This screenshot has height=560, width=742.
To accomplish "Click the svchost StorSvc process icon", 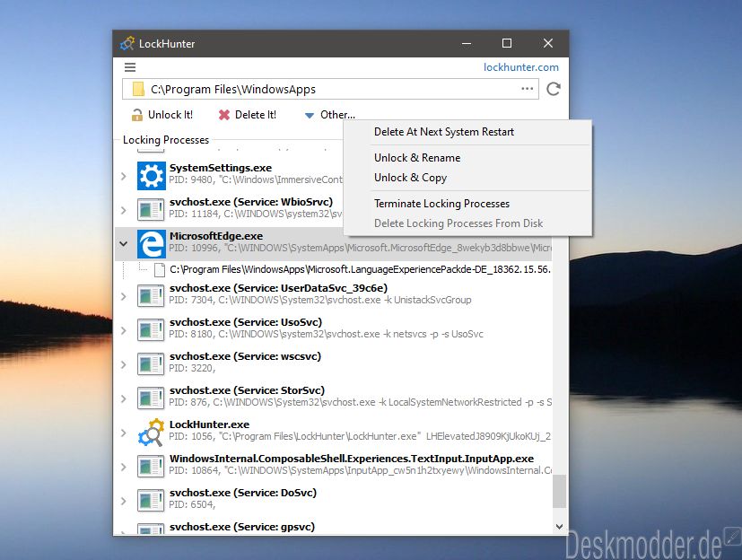I will [151, 398].
